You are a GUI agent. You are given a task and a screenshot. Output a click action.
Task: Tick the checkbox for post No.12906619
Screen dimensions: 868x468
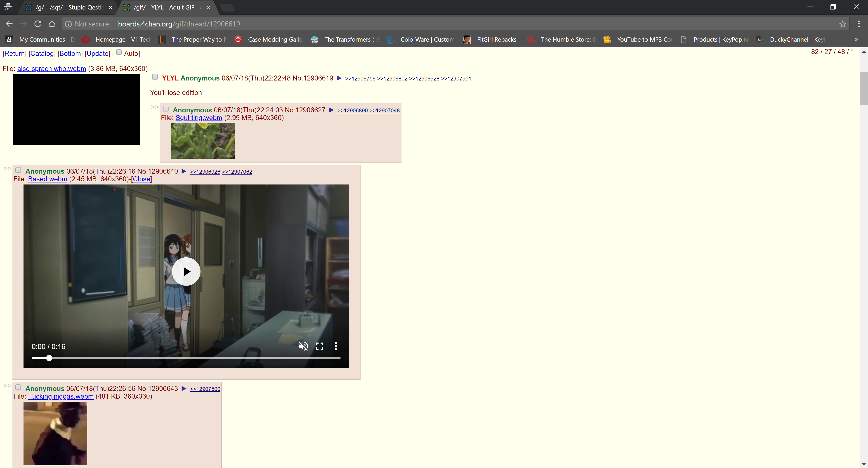click(x=155, y=77)
